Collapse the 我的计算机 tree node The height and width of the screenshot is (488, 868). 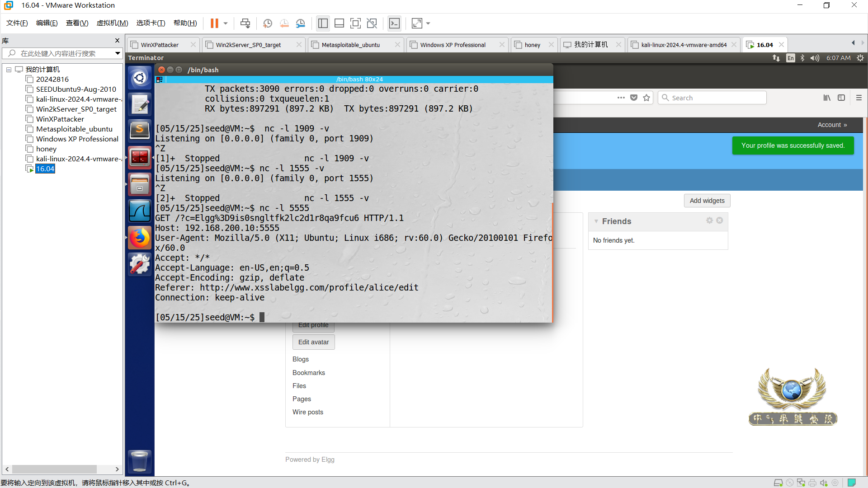(x=9, y=70)
